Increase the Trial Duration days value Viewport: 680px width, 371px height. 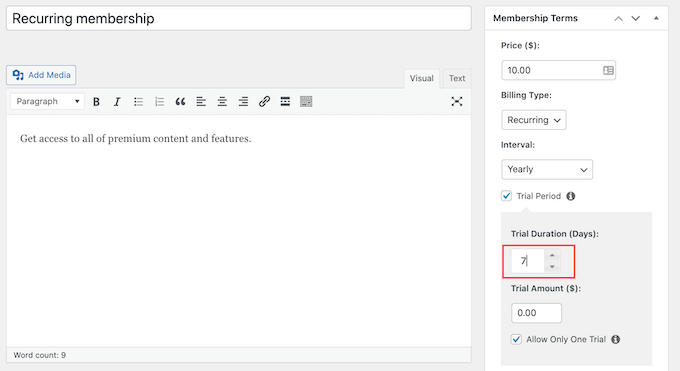(552, 255)
